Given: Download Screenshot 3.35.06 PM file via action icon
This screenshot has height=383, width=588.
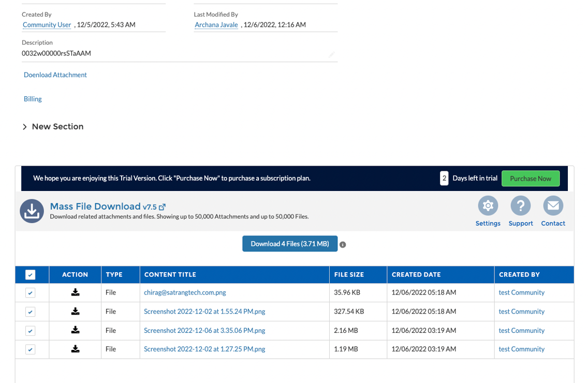Looking at the screenshot, I should [x=76, y=330].
